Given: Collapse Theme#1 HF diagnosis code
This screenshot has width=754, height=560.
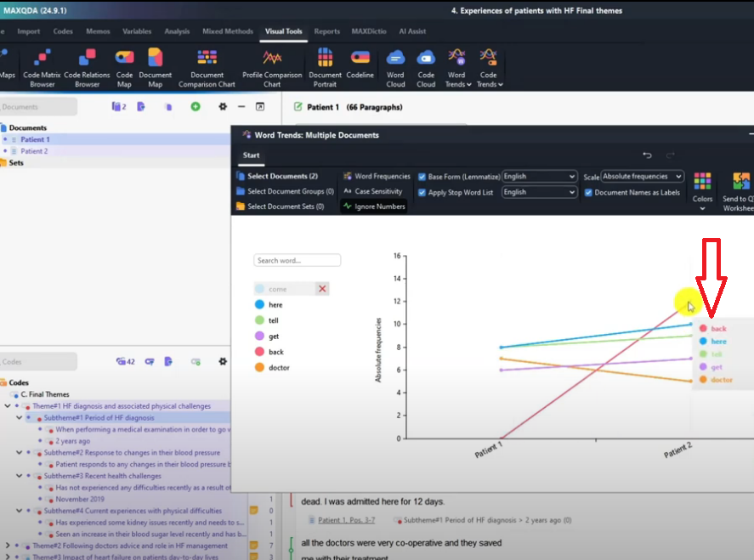Looking at the screenshot, I should 7,405.
